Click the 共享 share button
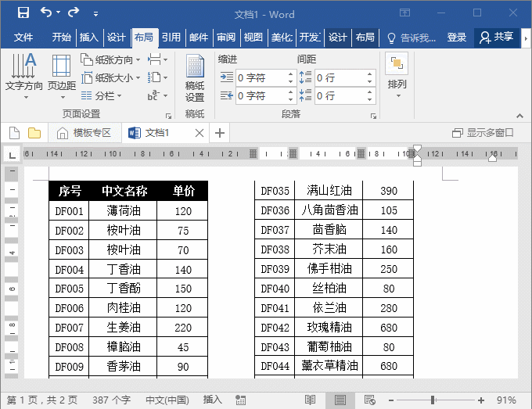This screenshot has width=532, height=409. tap(497, 37)
